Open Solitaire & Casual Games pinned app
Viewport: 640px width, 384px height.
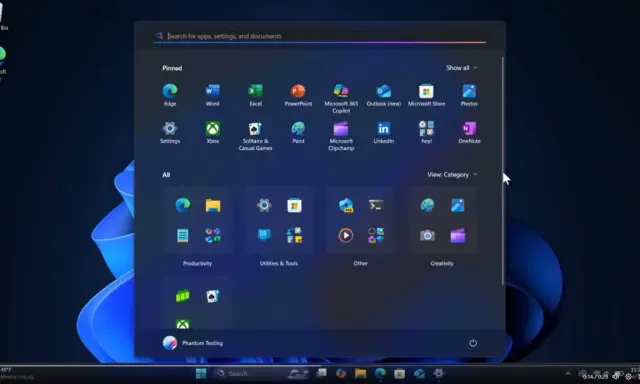click(256, 135)
